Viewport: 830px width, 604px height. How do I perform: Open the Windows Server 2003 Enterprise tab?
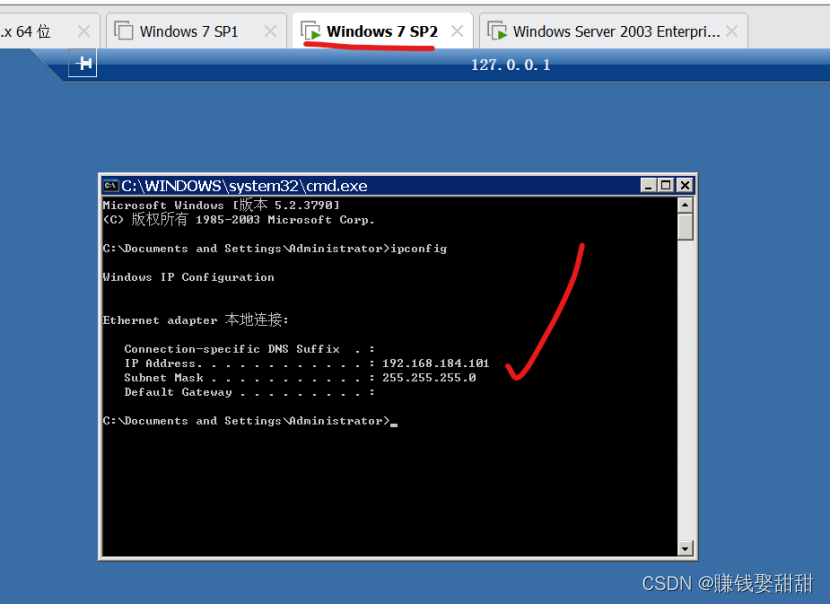pos(614,31)
